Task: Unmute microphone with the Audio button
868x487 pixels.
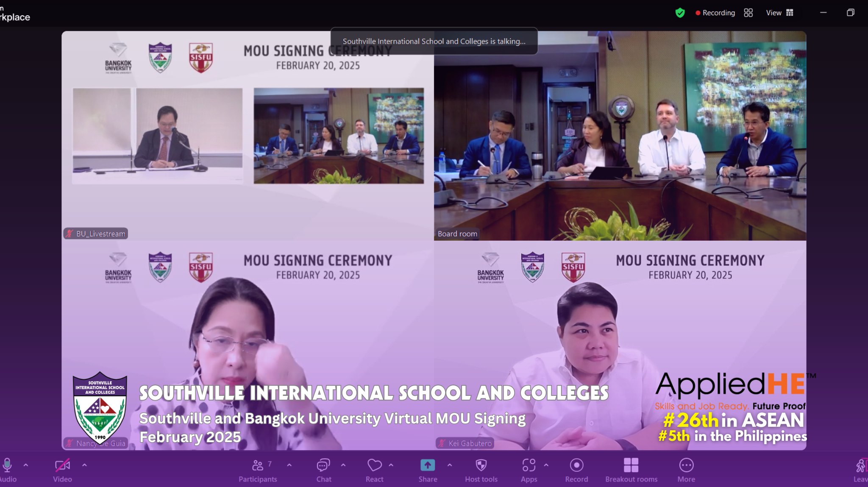Action: point(7,470)
